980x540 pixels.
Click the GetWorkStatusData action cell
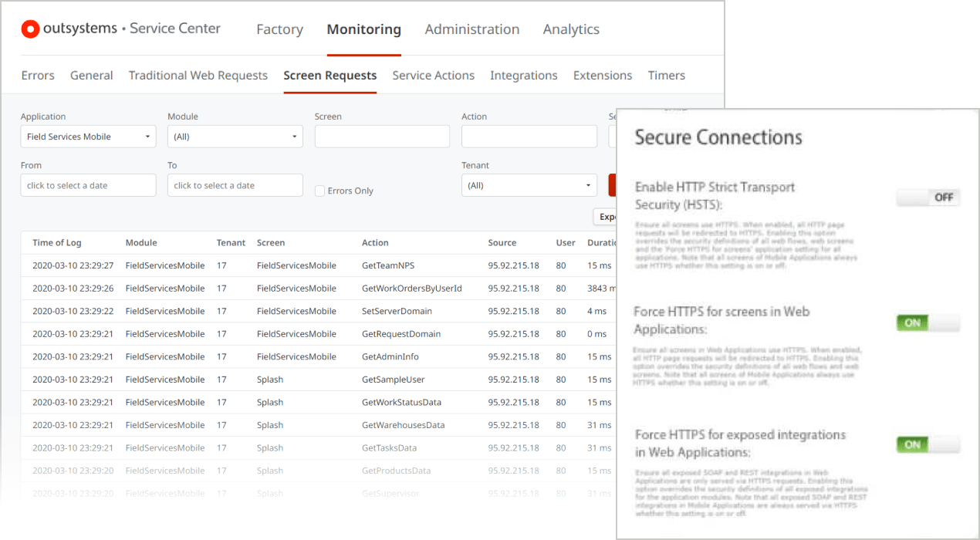[x=402, y=402]
